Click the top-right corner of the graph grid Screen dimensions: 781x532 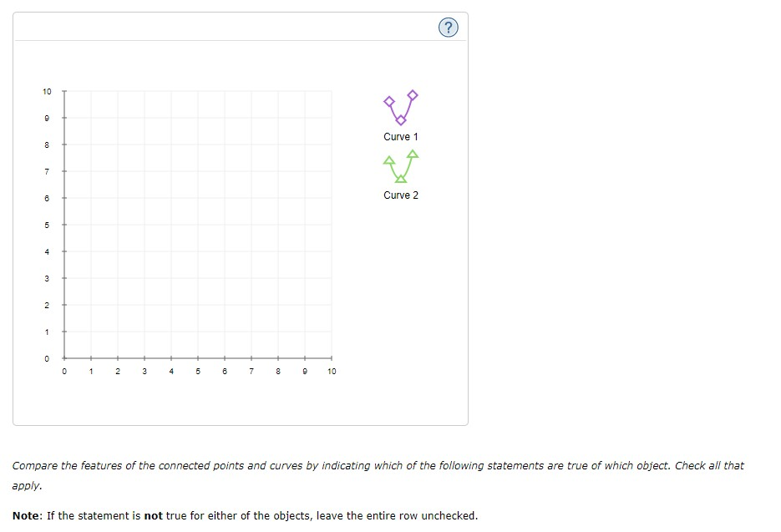coord(331,92)
